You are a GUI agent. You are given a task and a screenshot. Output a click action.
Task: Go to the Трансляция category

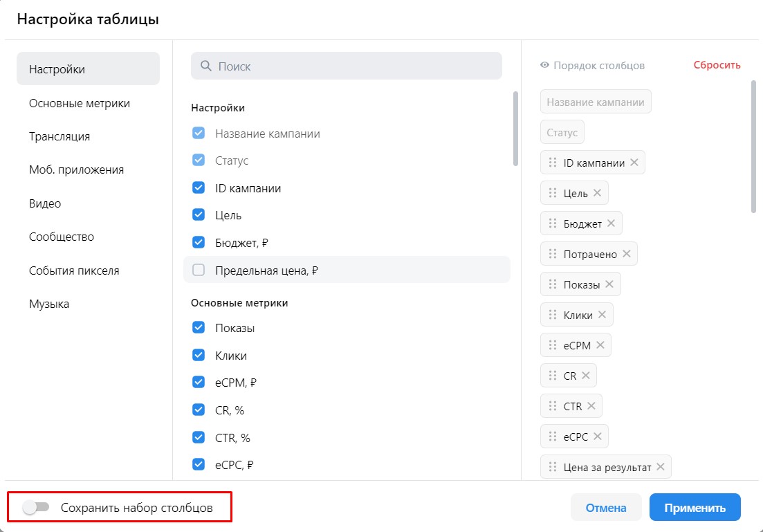[59, 136]
